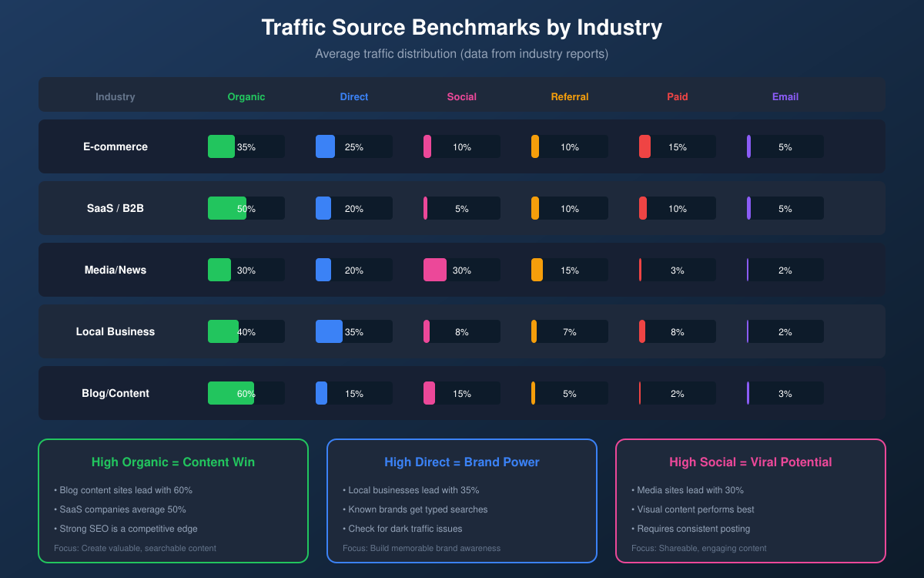Click the SaaS 50% progress bar

[x=226, y=208]
